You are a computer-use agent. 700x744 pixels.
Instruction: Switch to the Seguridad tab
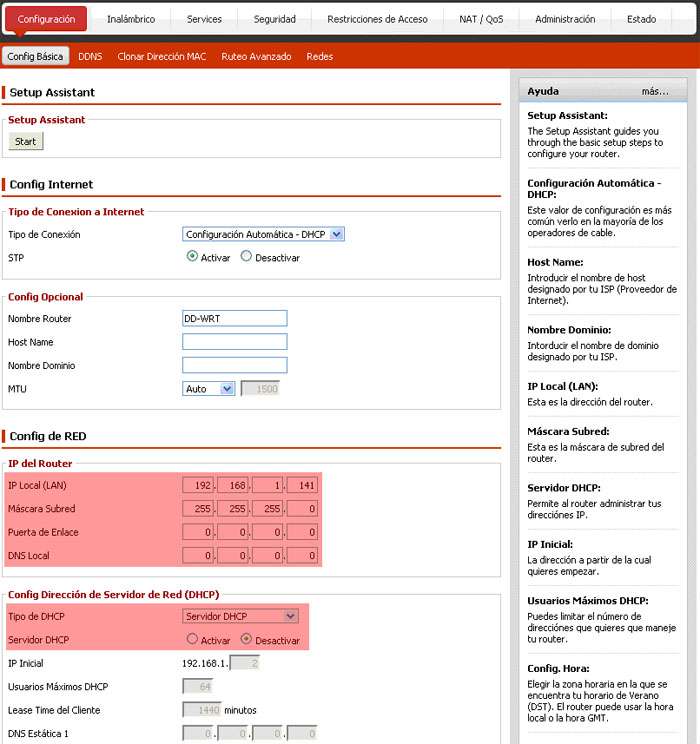(274, 19)
